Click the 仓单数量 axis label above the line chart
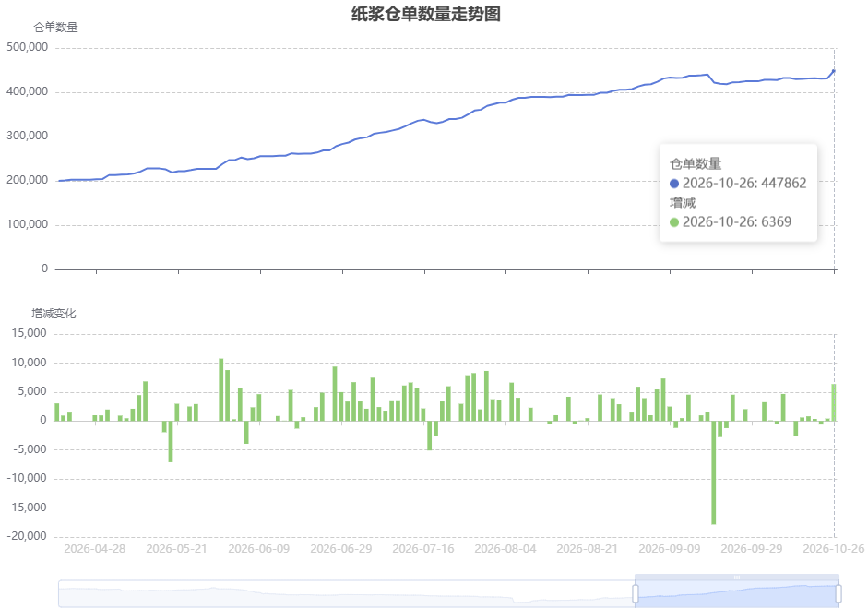Image resolution: width=868 pixels, height=609 pixels. point(55,27)
